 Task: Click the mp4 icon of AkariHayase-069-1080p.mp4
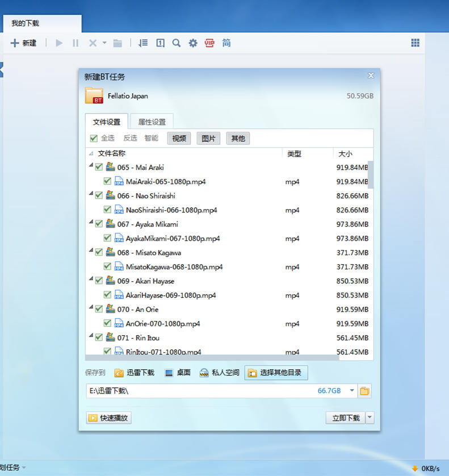[x=119, y=294]
